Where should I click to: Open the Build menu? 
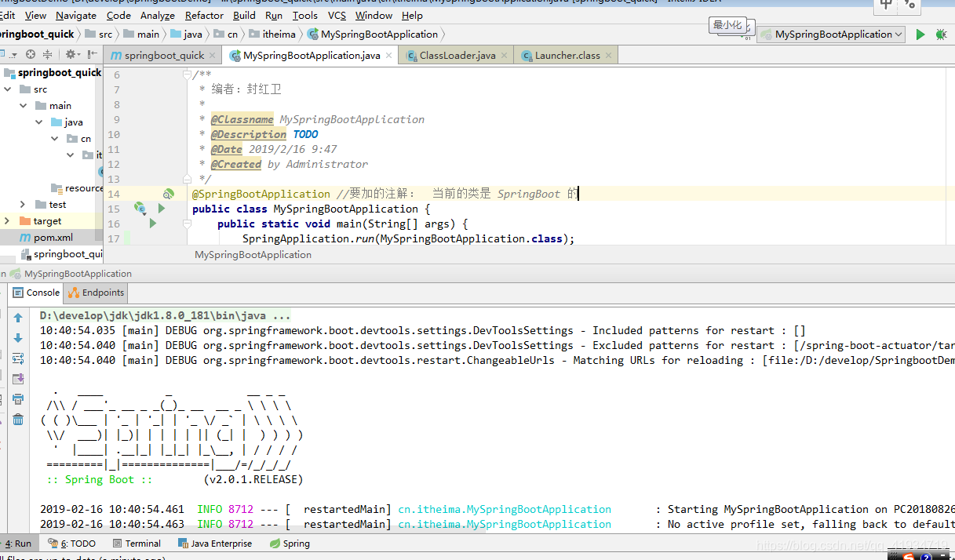244,15
